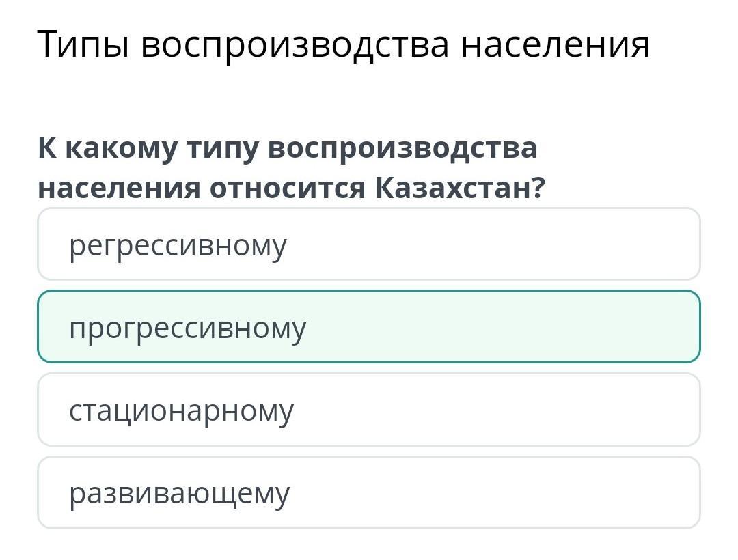Choose the highlighted "прогрессивному" answer
Viewport: 738px width, 560px height.
click(x=369, y=327)
